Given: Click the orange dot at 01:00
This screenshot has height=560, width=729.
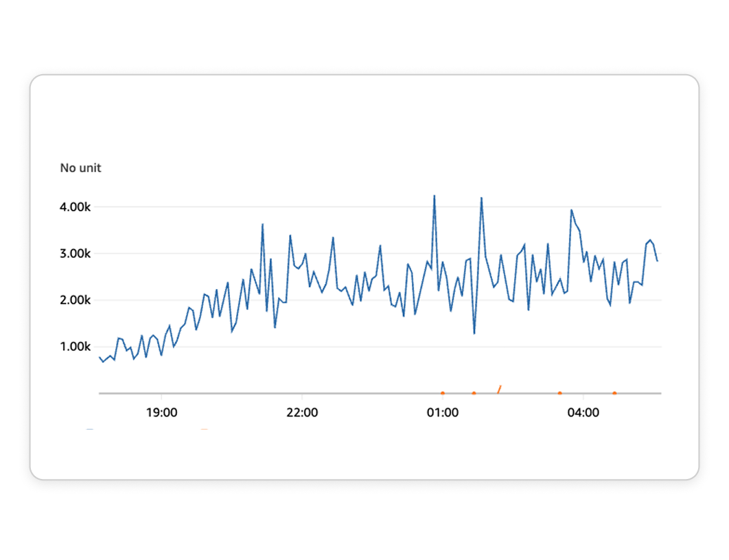Looking at the screenshot, I should 443,393.
